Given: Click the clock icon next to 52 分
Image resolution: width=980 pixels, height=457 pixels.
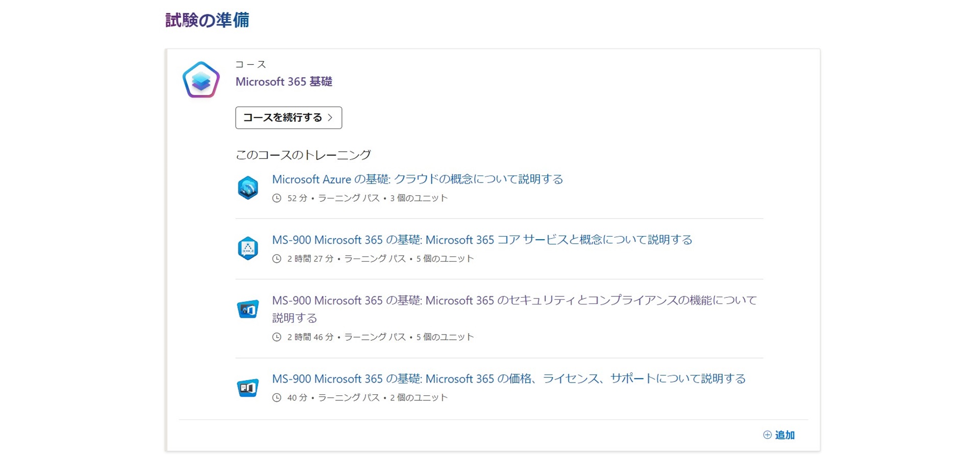Looking at the screenshot, I should click(x=277, y=198).
